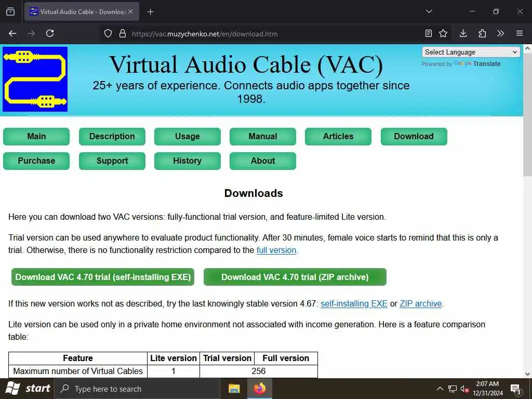Viewport: 532px width, 399px height.
Task: Go to the Support page
Action: [112, 161]
